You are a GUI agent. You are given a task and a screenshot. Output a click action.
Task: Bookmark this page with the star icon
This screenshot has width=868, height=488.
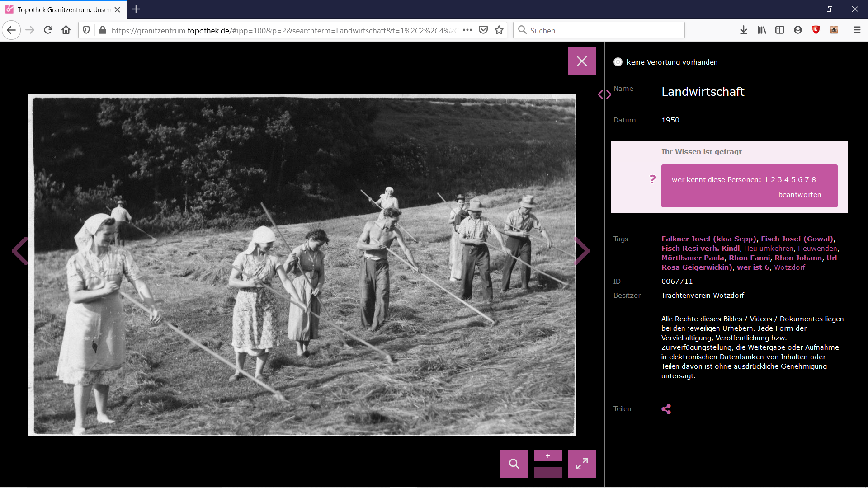pyautogui.click(x=499, y=30)
